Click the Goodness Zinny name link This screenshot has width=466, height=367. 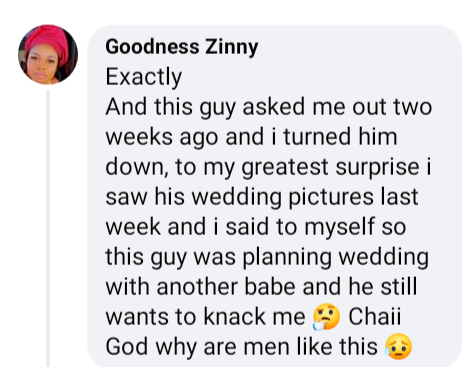(182, 47)
